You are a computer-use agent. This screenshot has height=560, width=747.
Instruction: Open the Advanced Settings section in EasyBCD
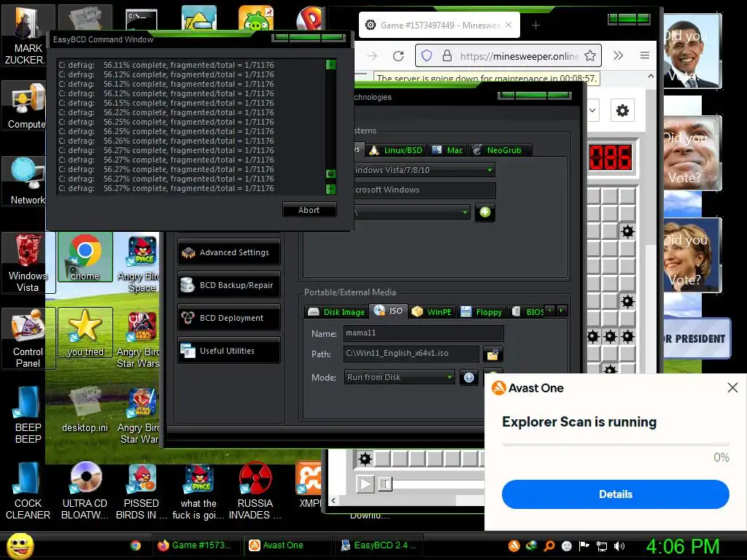pos(228,252)
